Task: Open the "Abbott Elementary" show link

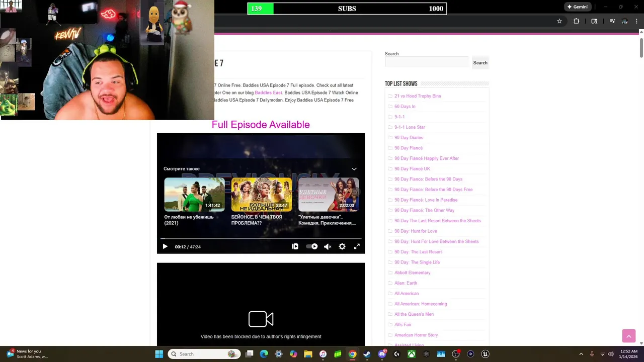Action: click(412, 273)
